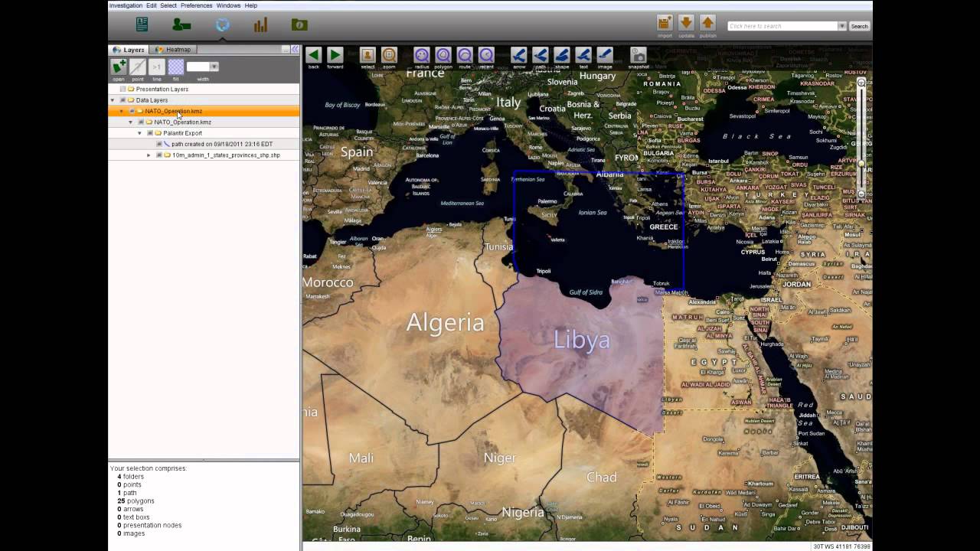Toggle Palantir Export visibility checkbox
This screenshot has height=551, width=980.
point(149,133)
